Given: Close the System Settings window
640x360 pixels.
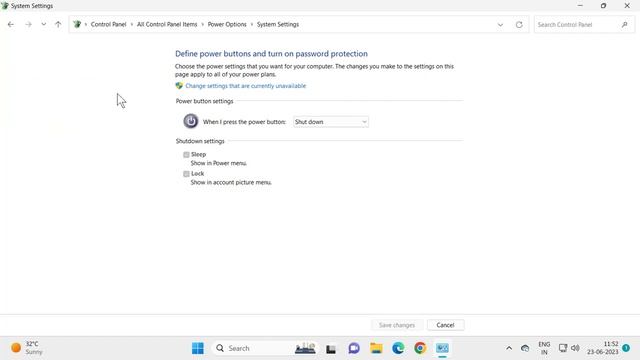Looking at the screenshot, I should point(627,6).
